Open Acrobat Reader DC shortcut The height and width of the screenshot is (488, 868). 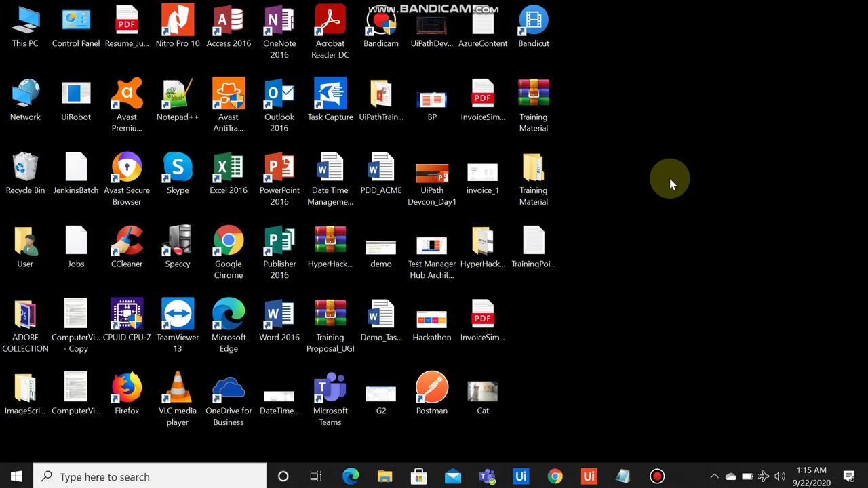point(330,32)
